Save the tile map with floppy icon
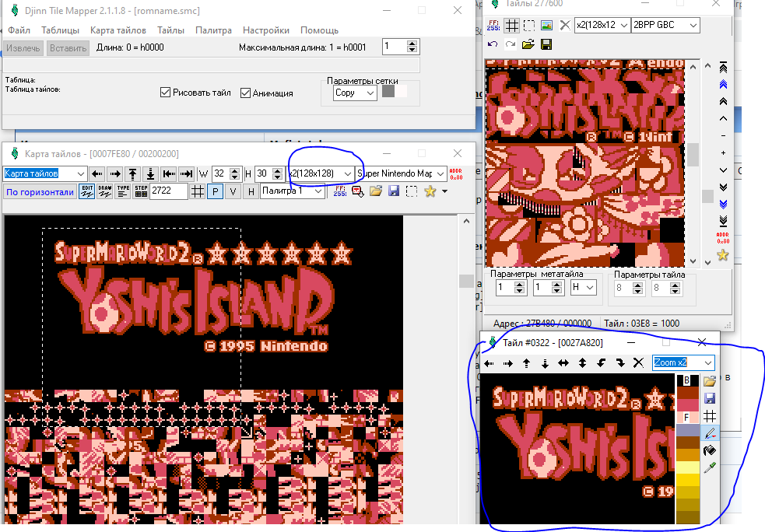The image size is (765, 532). [x=394, y=191]
